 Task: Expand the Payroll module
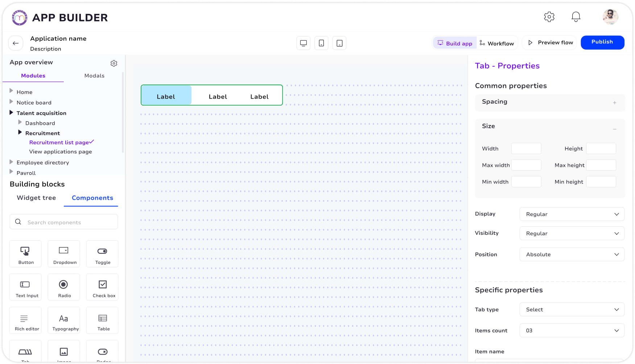(11, 171)
